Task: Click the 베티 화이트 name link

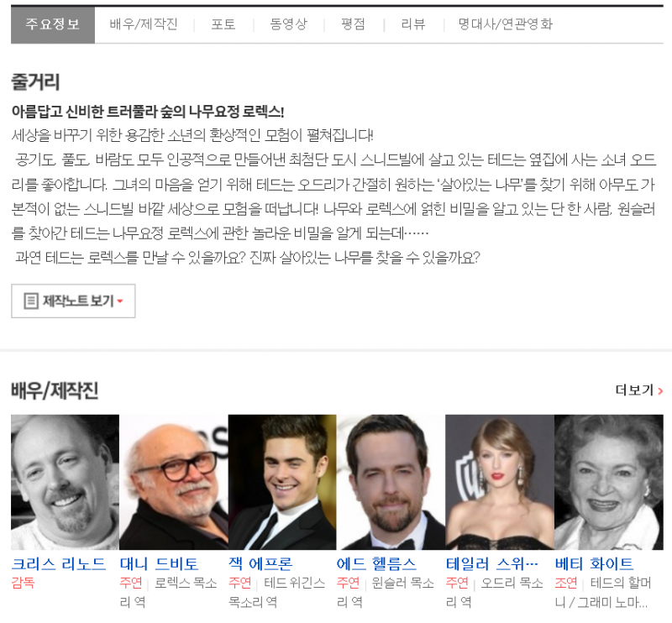Action: click(594, 563)
